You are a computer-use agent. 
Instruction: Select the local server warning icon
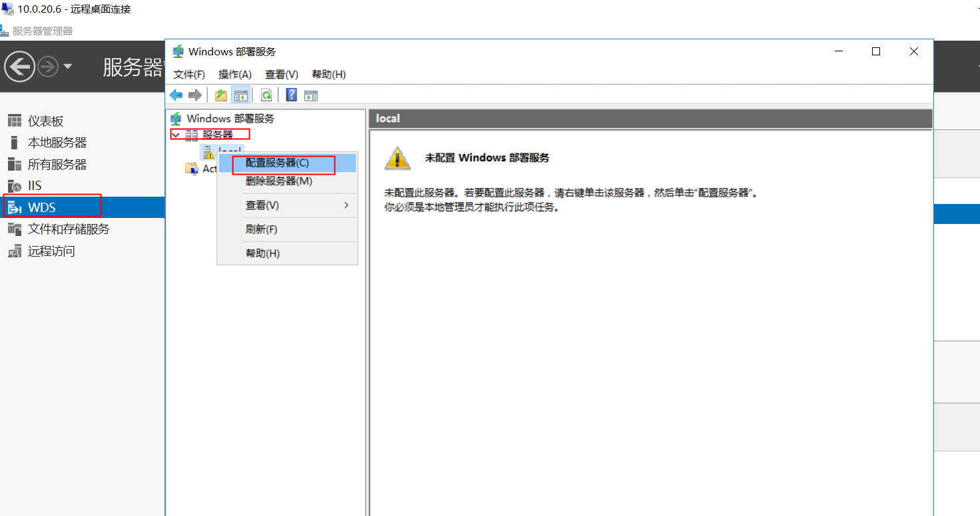coord(208,151)
